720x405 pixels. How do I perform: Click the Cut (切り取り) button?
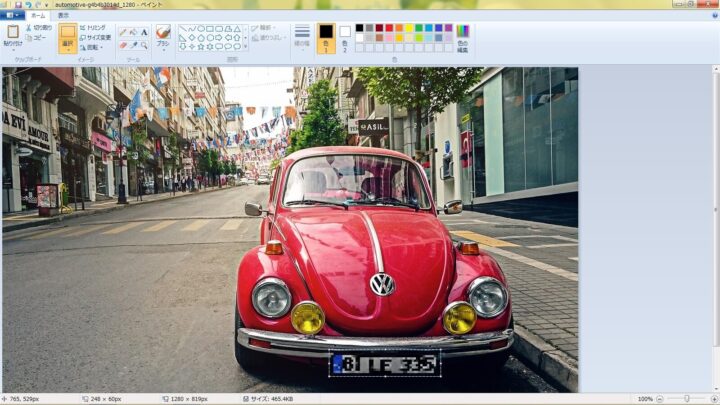(39, 28)
